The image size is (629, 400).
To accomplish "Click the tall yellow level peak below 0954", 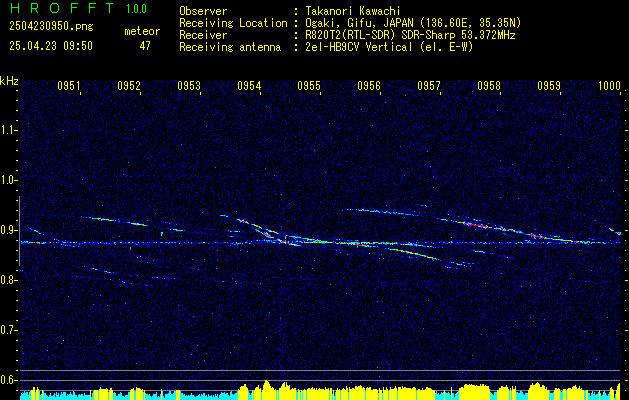I will 266,389.
